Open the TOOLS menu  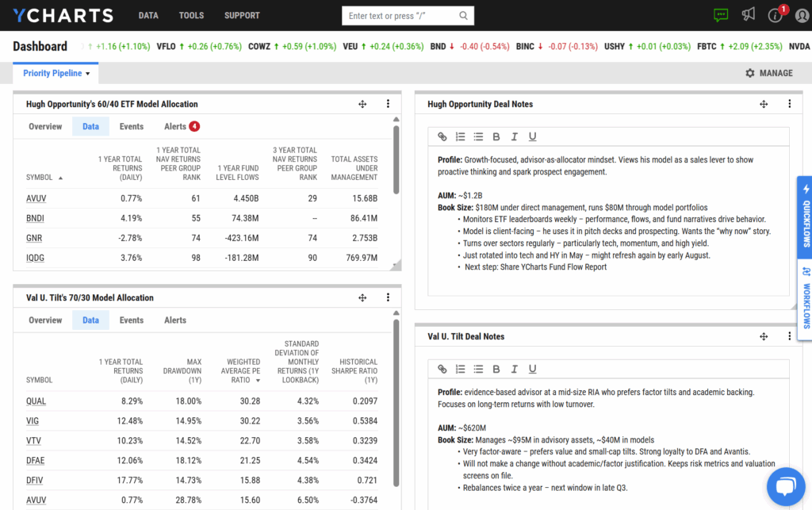click(191, 16)
